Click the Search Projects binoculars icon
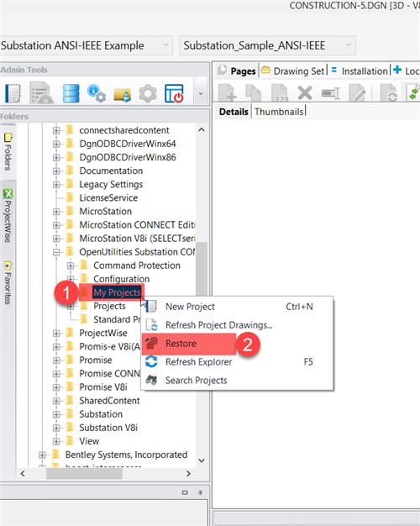This screenshot has width=420, height=526. (152, 380)
